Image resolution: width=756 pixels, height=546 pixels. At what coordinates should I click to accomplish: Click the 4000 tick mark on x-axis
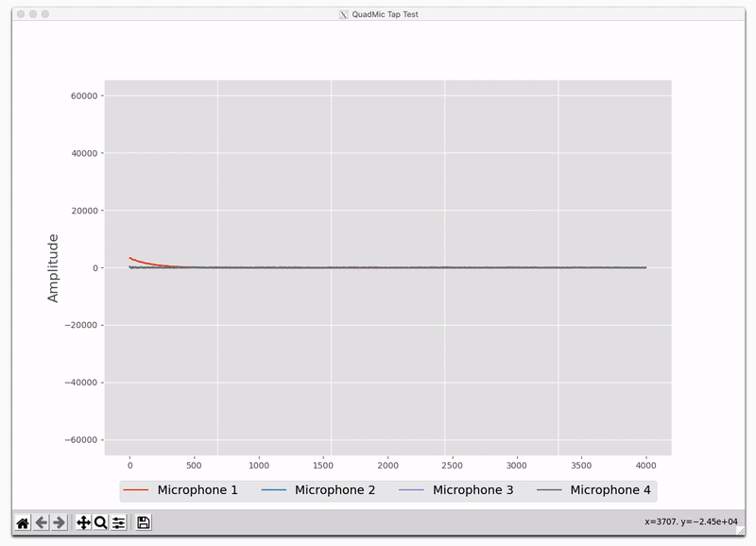[x=647, y=465]
